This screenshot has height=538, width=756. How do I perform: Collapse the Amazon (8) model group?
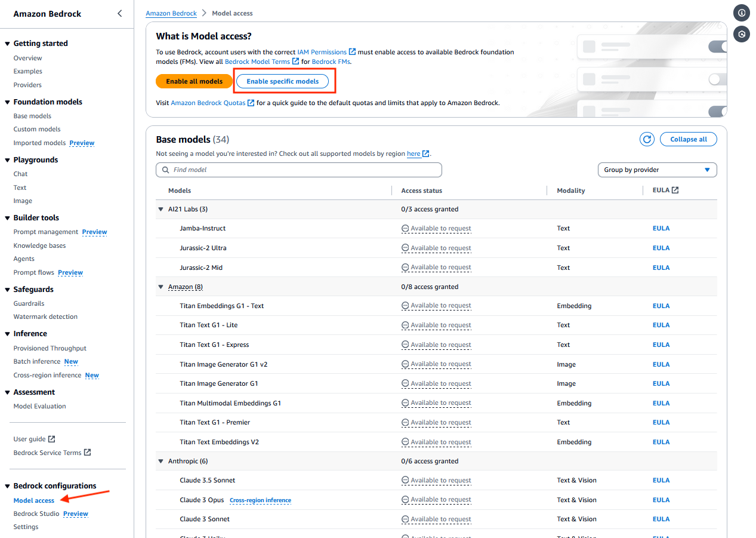click(x=161, y=287)
